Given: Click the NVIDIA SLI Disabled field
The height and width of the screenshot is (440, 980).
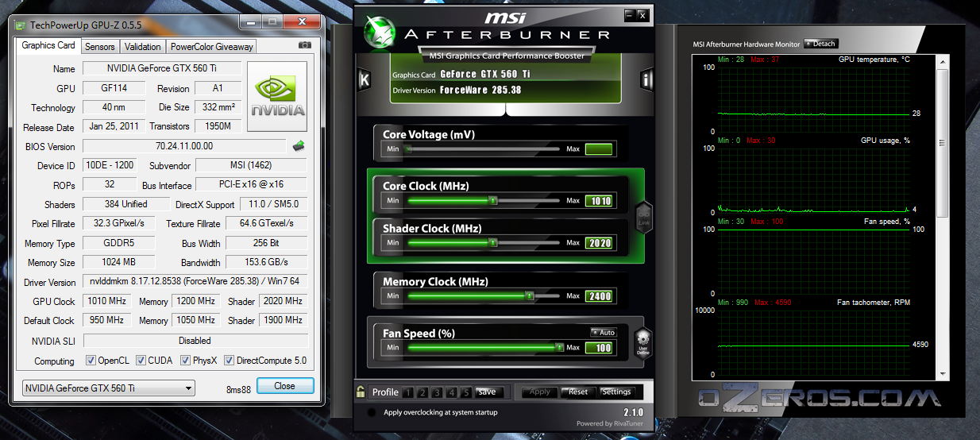Looking at the screenshot, I should [195, 340].
